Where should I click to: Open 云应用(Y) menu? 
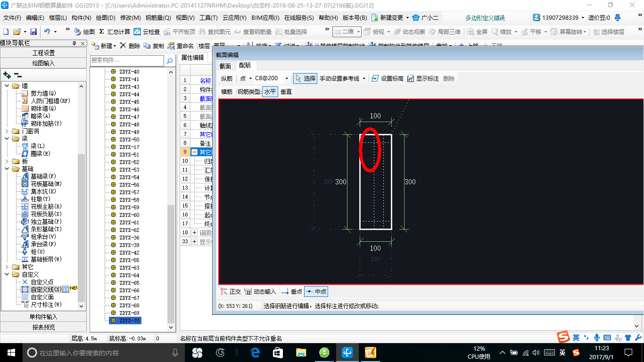(234, 17)
